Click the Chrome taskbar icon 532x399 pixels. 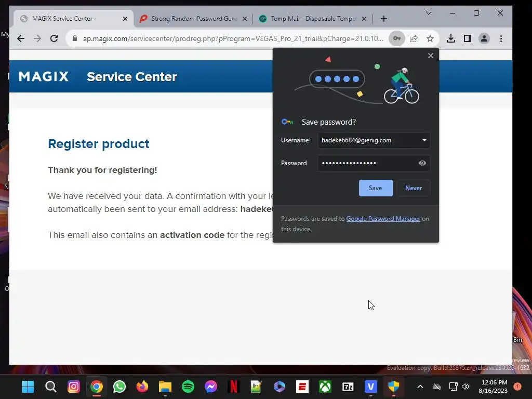[96, 387]
